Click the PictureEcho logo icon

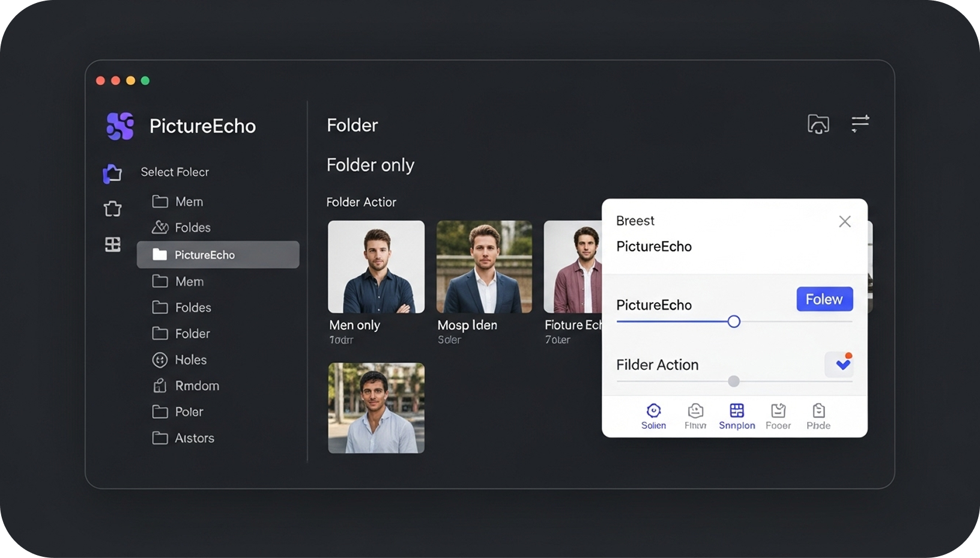point(119,126)
